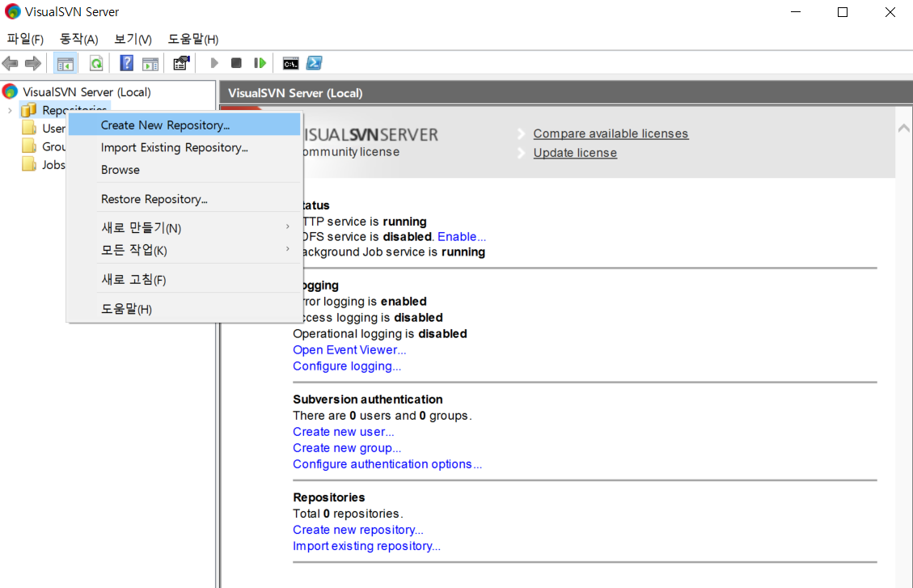913x588 pixels.
Task: Toggle the console tree show/hide icon
Action: (x=66, y=63)
